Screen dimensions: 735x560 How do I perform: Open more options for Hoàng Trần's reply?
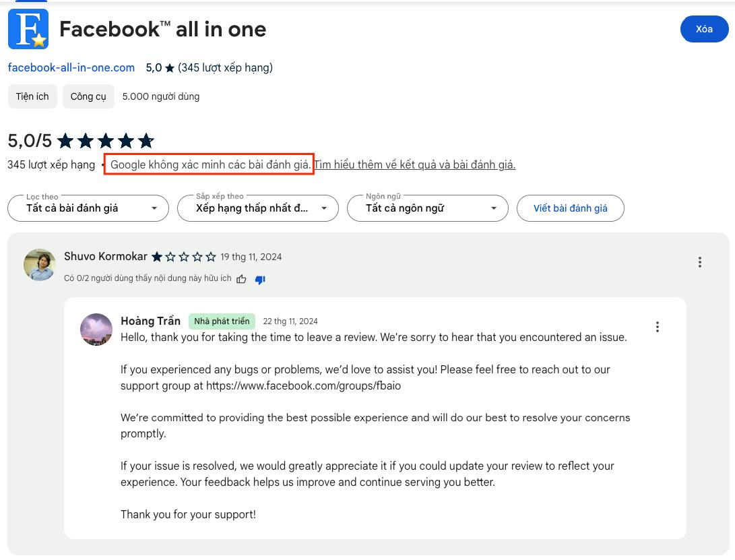click(x=658, y=327)
